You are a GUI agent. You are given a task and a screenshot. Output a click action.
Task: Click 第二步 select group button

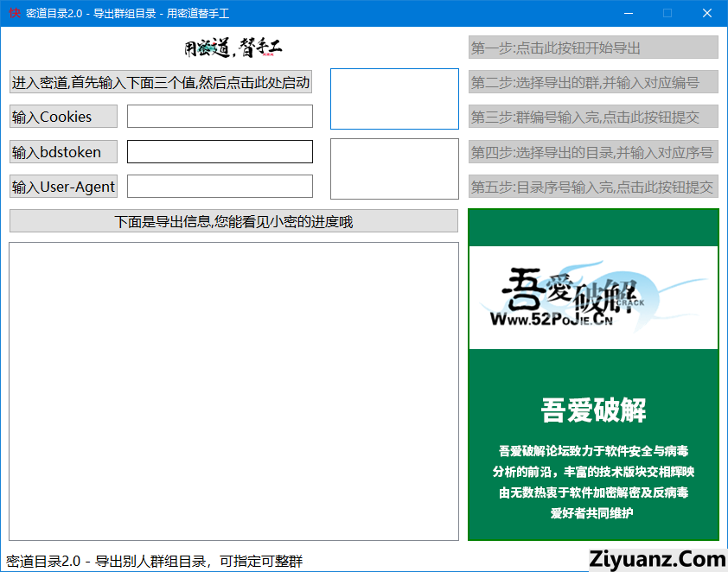[593, 82]
